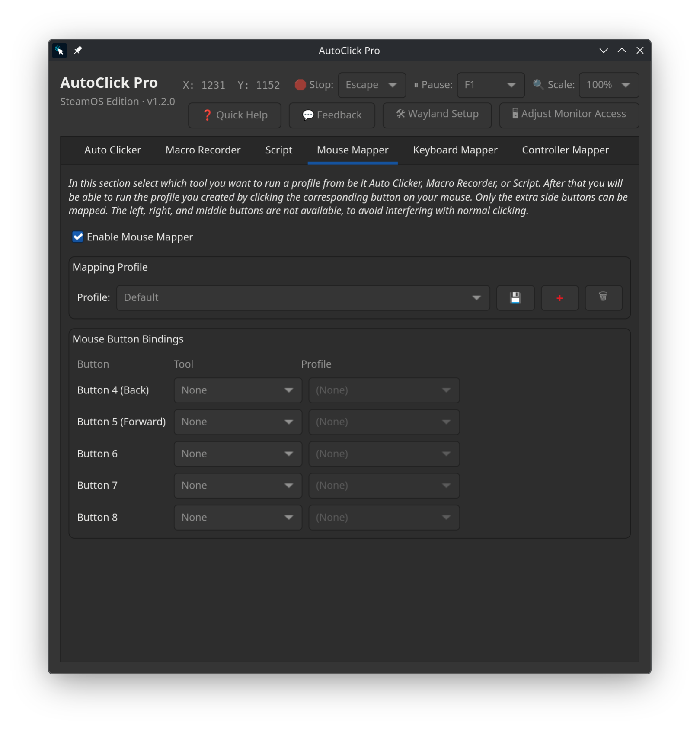This screenshot has width=700, height=732.
Task: Click the Y coordinate value 1152
Action: [268, 85]
